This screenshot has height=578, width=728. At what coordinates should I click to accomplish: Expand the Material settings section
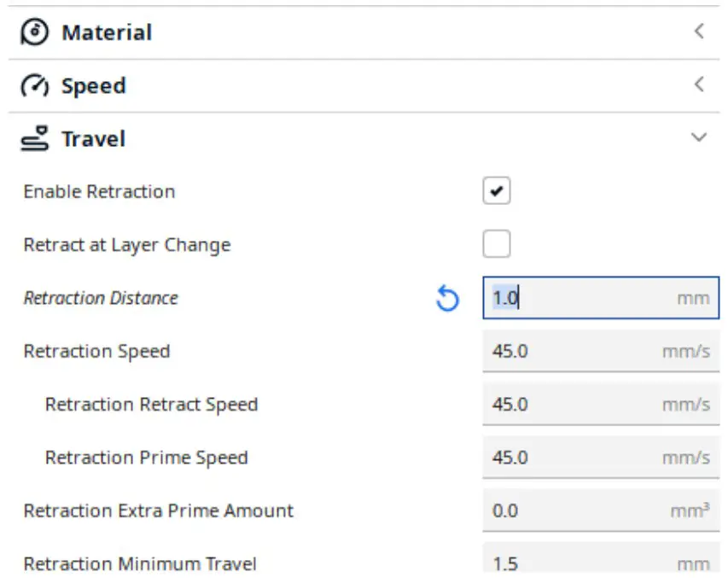click(698, 31)
